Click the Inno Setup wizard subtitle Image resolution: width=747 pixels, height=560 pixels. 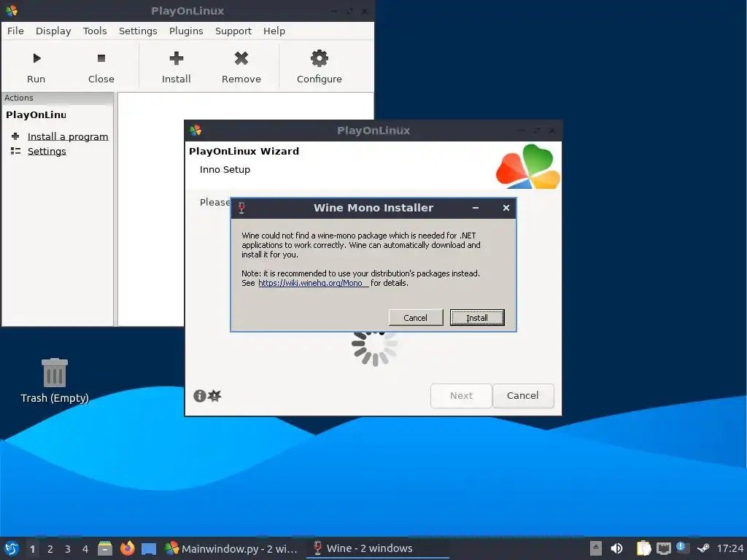point(225,169)
